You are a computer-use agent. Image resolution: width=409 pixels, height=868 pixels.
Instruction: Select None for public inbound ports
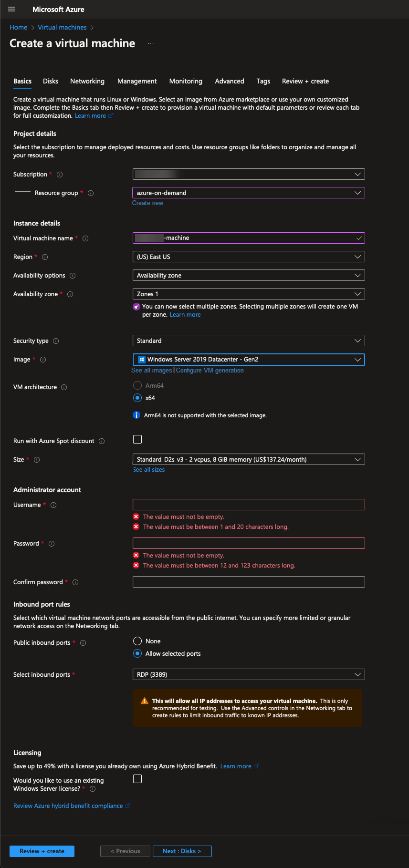coord(137,641)
